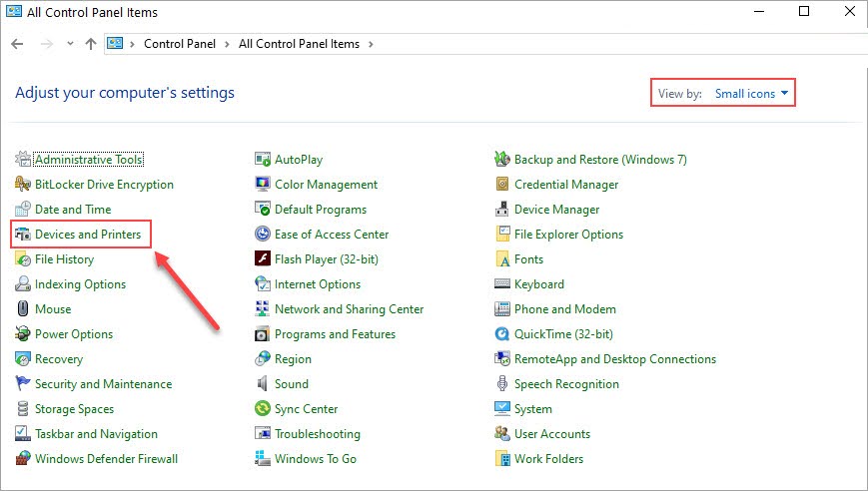
Task: Click the Devices and Printers icon
Action: point(24,235)
